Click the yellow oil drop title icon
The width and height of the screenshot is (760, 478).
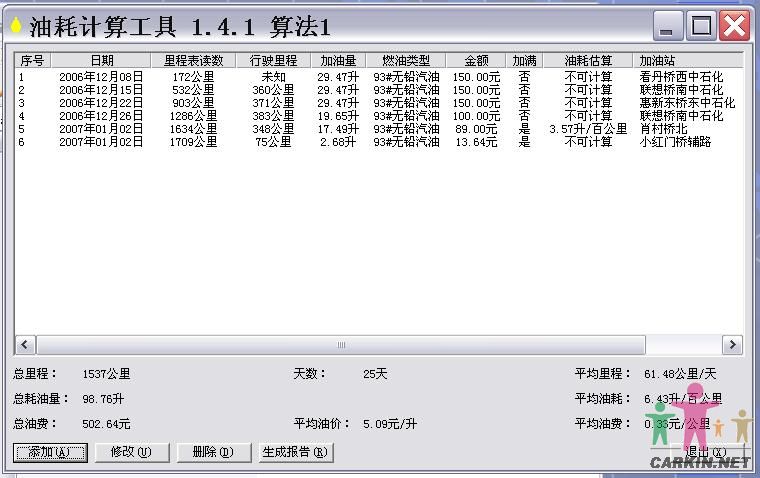(15, 25)
